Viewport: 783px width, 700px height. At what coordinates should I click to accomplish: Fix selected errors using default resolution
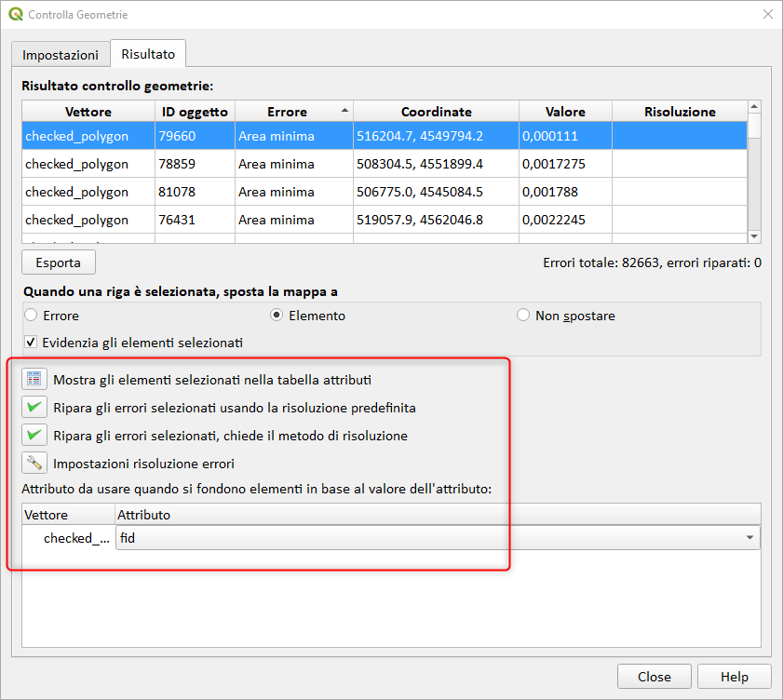pos(34,407)
